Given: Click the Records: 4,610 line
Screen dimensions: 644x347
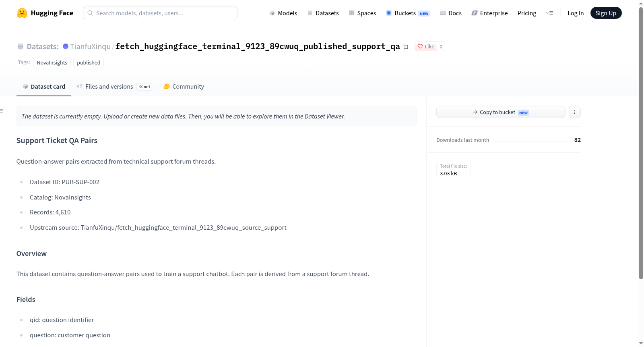Looking at the screenshot, I should (x=50, y=212).
